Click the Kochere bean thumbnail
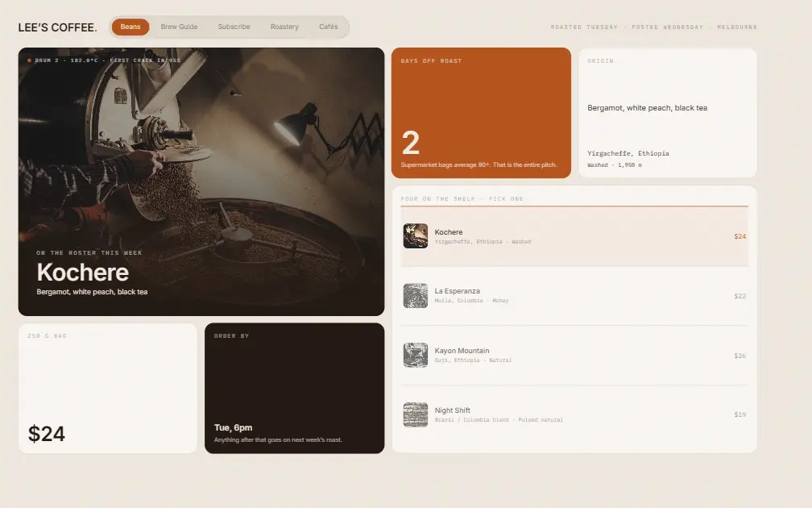The height and width of the screenshot is (508, 812). (x=416, y=235)
